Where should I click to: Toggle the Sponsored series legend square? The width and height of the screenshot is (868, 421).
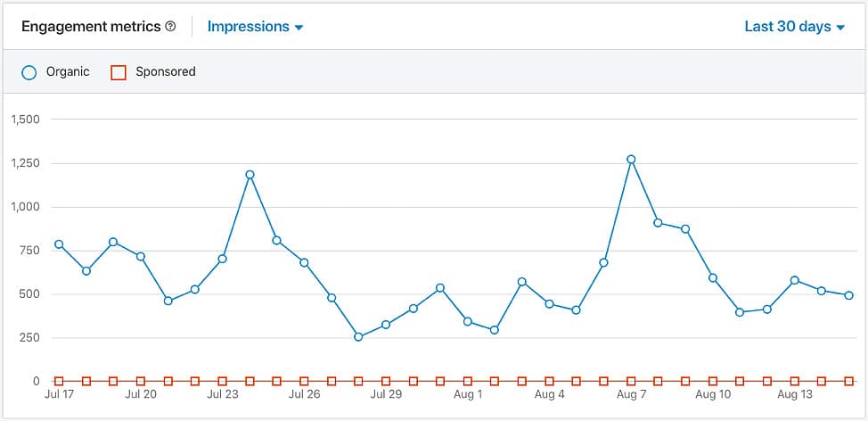tap(118, 72)
